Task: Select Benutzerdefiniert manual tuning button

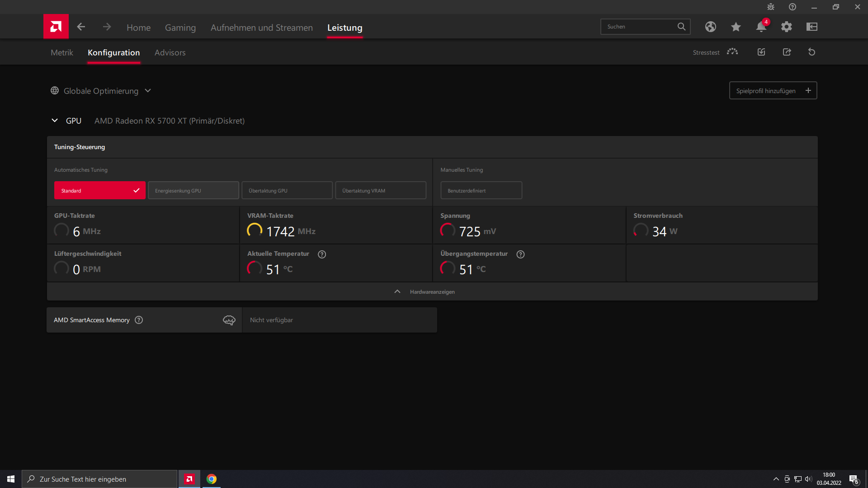Action: (x=481, y=190)
